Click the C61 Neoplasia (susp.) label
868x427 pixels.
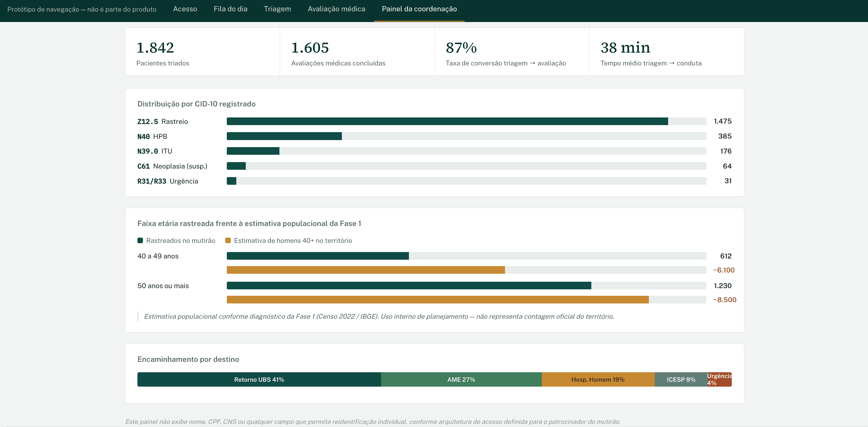173,166
